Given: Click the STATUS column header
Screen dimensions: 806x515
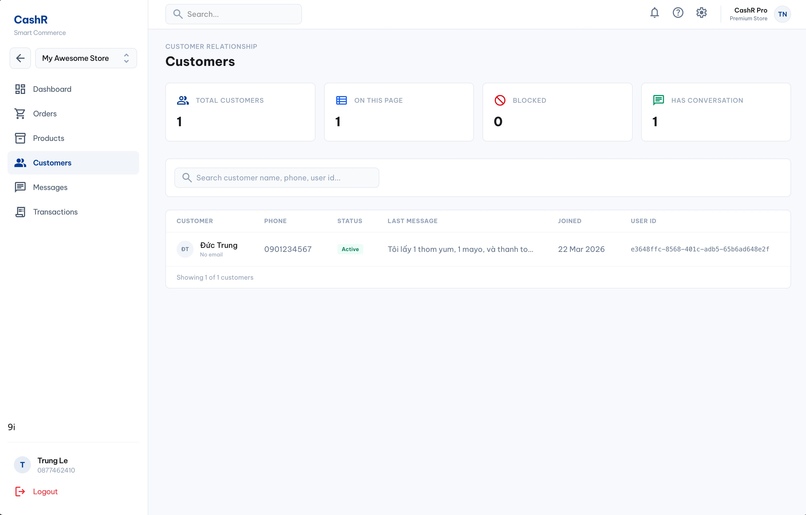Looking at the screenshot, I should (x=350, y=221).
